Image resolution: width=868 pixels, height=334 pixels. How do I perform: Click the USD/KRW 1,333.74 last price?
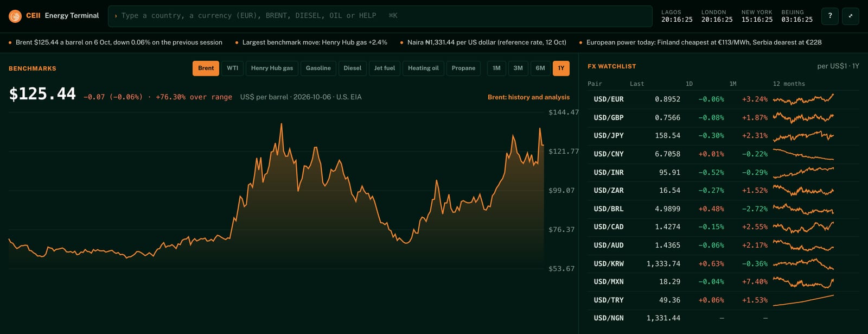pos(663,264)
